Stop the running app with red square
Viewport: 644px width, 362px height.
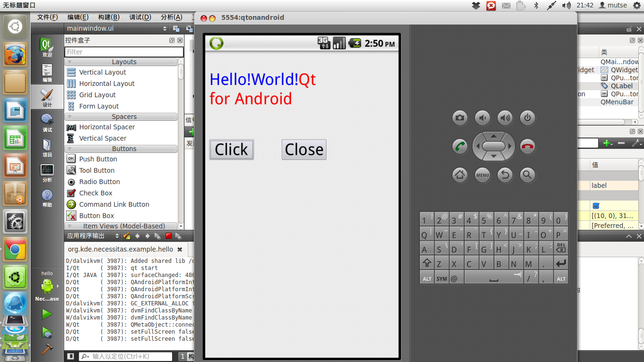tap(168, 236)
